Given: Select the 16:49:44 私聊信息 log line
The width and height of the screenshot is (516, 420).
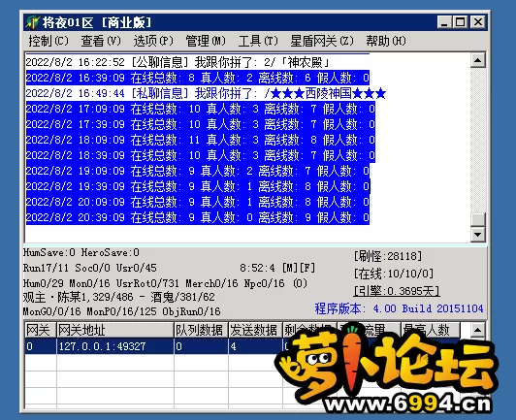Looking at the screenshot, I should click(206, 93).
